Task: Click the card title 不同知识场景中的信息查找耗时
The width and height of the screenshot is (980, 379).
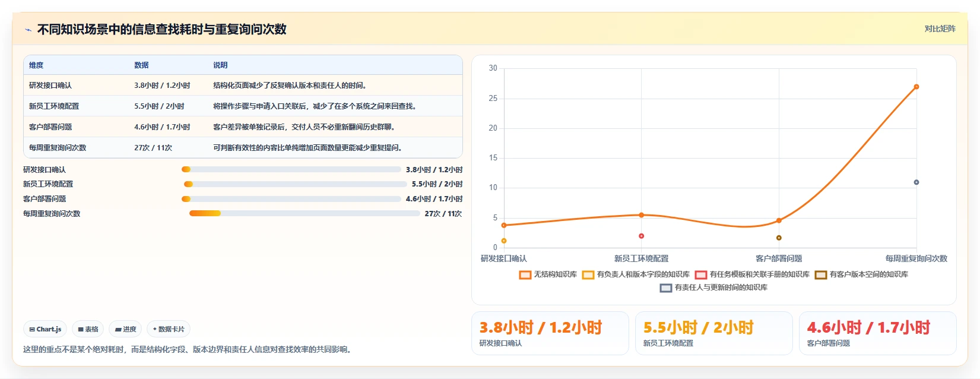Action: pyautogui.click(x=161, y=29)
